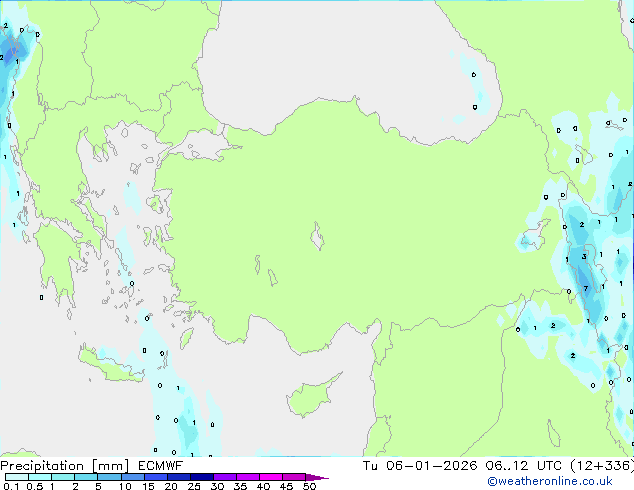
Task: Click the legend value '50'
Action: (x=309, y=486)
